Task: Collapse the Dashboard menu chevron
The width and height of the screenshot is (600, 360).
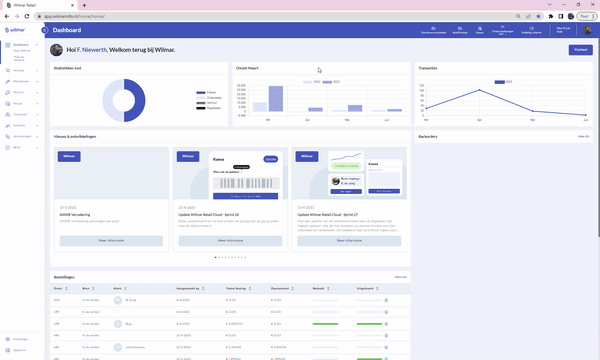Action: coord(37,45)
